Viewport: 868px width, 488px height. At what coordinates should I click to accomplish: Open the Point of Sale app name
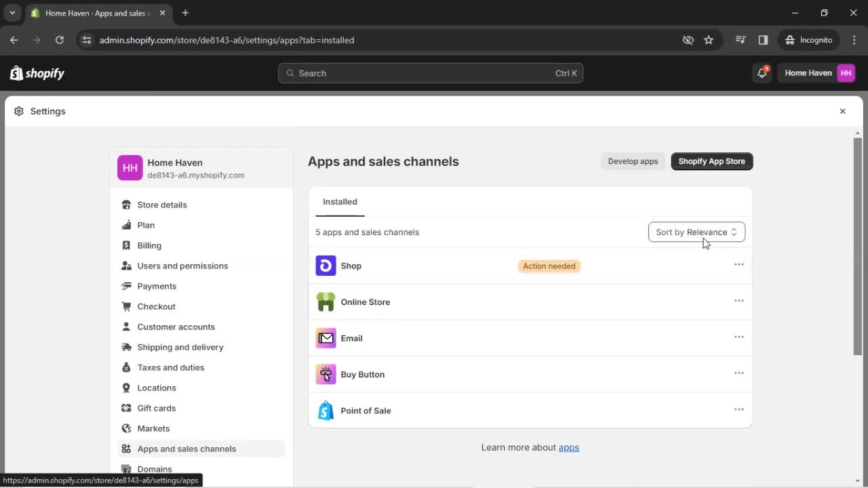[x=366, y=411]
